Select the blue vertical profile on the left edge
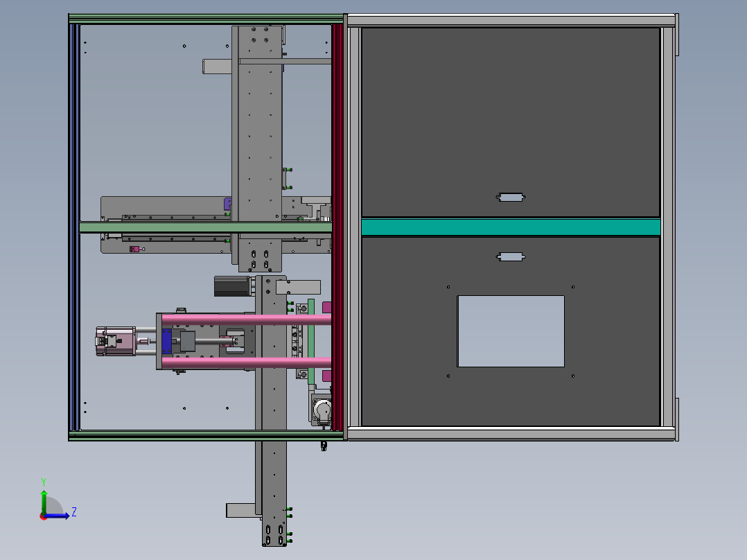 tap(74, 227)
